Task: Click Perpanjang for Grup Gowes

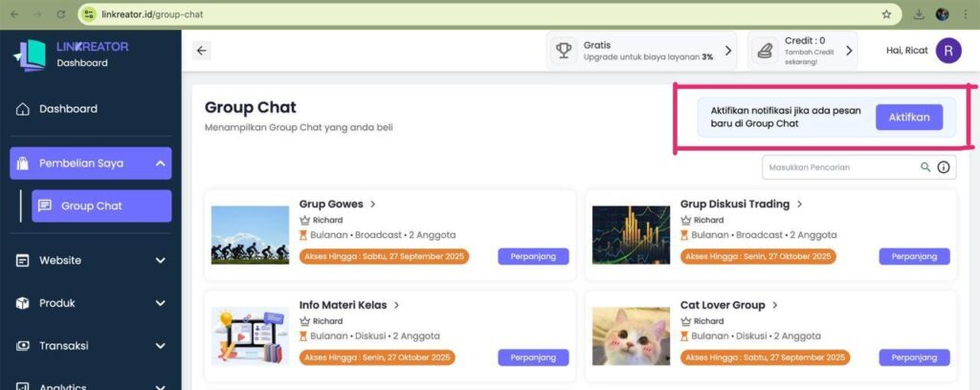Action: pos(533,256)
